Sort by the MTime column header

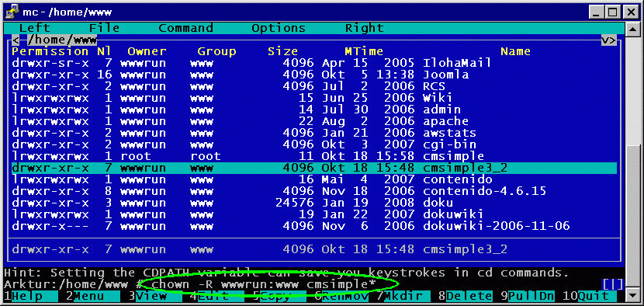click(x=364, y=51)
